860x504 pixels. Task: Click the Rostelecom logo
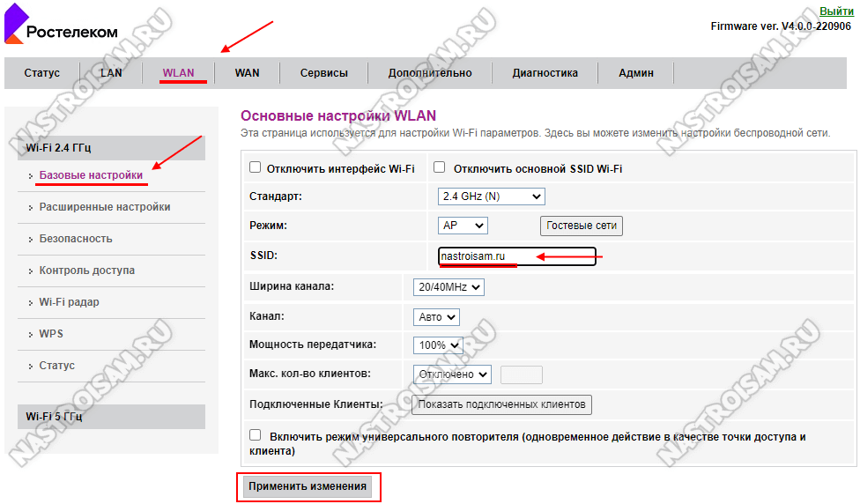click(61, 26)
